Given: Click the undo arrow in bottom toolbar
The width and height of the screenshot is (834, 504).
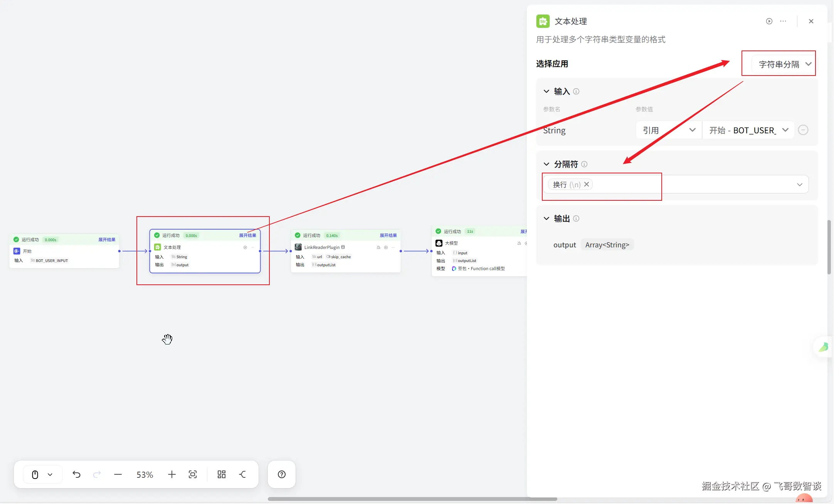Looking at the screenshot, I should tap(76, 474).
